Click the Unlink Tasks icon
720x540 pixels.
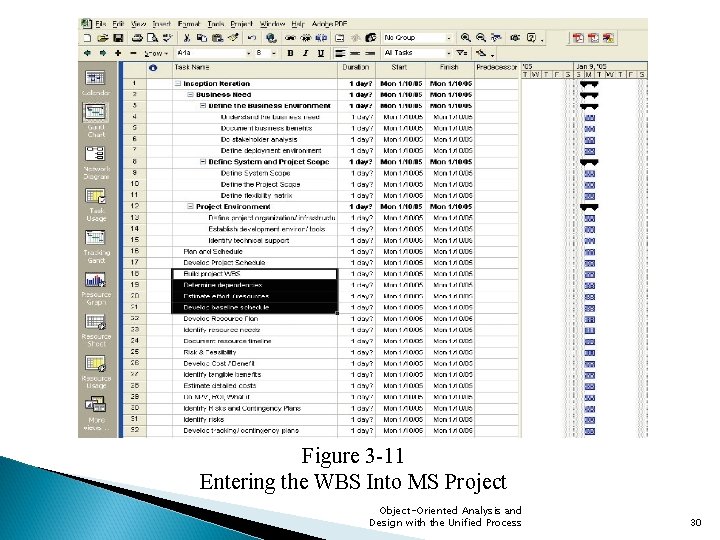click(x=306, y=38)
